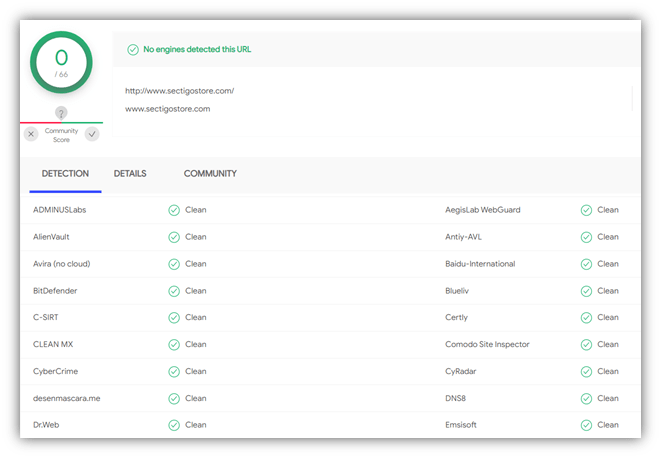The image size is (661, 458).
Task: Click the Baidu-International clean check icon
Action: point(586,264)
